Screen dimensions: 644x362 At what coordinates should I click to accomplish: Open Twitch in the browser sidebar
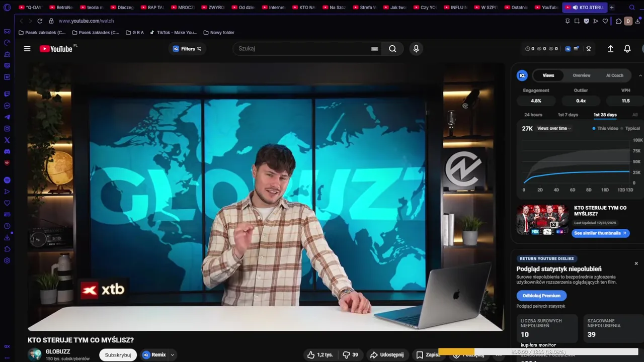click(7, 94)
